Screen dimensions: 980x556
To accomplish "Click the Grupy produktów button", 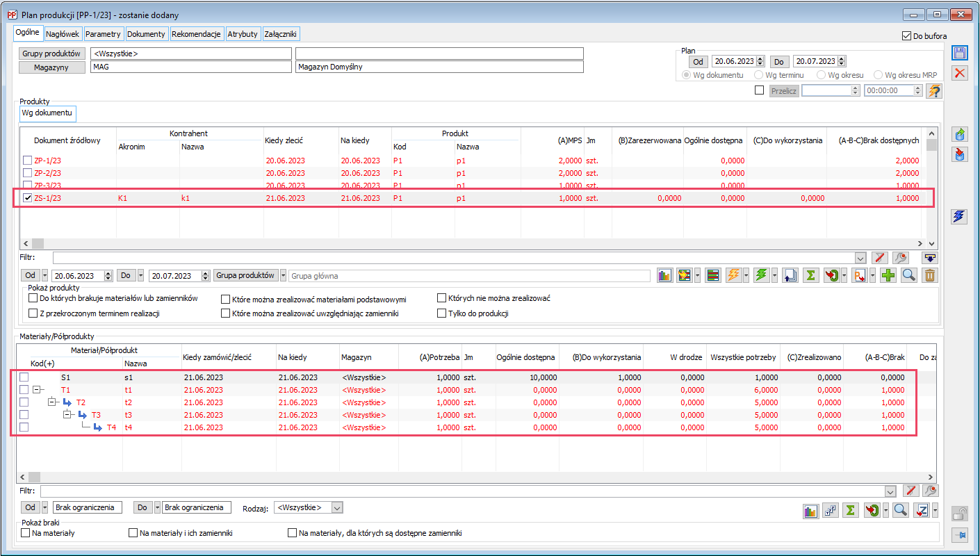I will [52, 54].
